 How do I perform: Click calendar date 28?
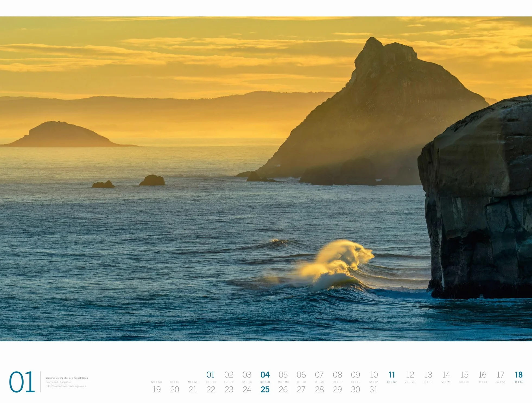[x=319, y=389]
